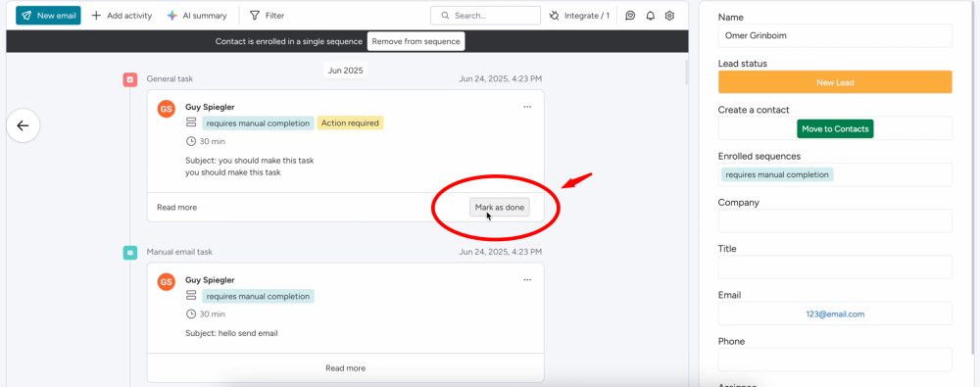Open the New Lead status dropdown
Viewport: 980px width, 387px height.
point(835,82)
